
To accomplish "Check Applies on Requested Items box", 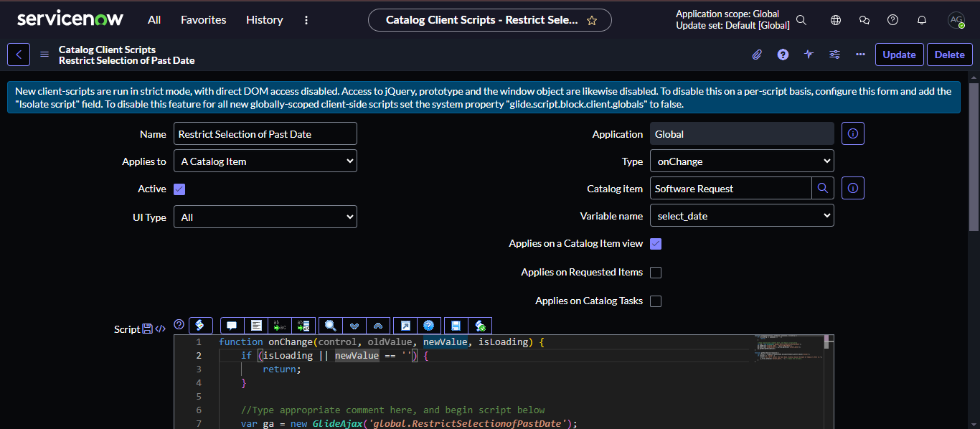I will pyautogui.click(x=656, y=273).
